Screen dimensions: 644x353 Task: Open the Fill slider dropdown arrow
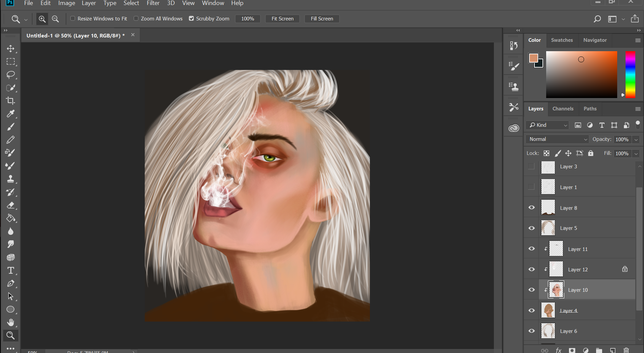click(636, 154)
